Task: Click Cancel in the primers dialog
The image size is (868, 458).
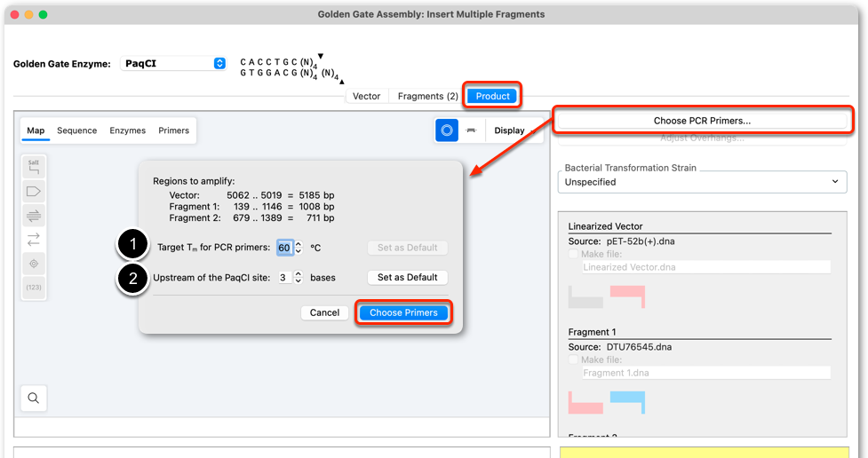Action: point(324,312)
